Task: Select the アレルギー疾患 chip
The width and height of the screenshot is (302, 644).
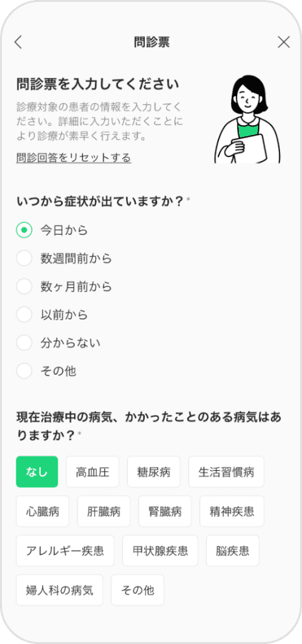Action: coord(65,551)
